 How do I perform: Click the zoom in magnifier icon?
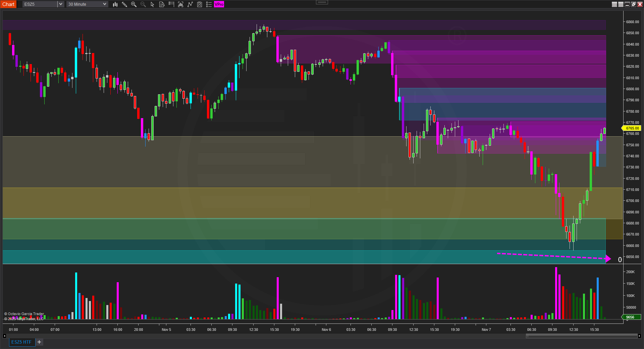(x=134, y=4)
